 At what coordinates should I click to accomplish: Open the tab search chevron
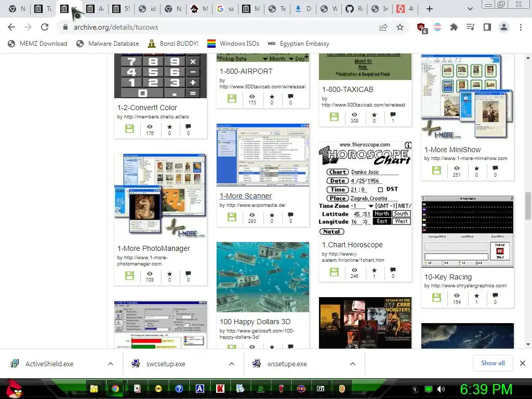pyautogui.click(x=470, y=9)
